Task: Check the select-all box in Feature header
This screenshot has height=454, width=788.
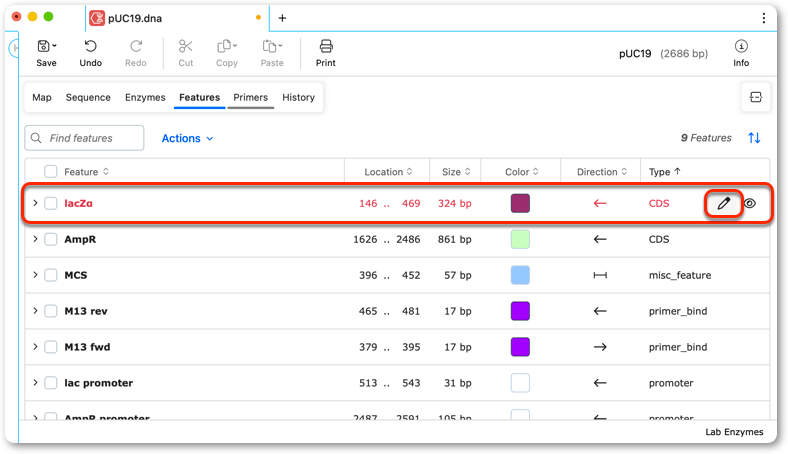Action: click(50, 171)
